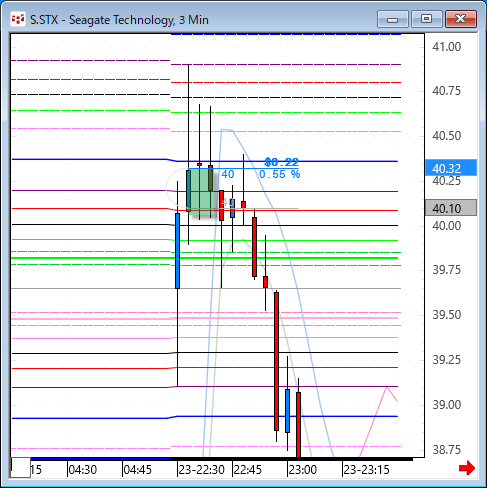Image resolution: width=487 pixels, height=488 pixels.
Task: Click the tall red candle before 23:00
Action: point(276,361)
